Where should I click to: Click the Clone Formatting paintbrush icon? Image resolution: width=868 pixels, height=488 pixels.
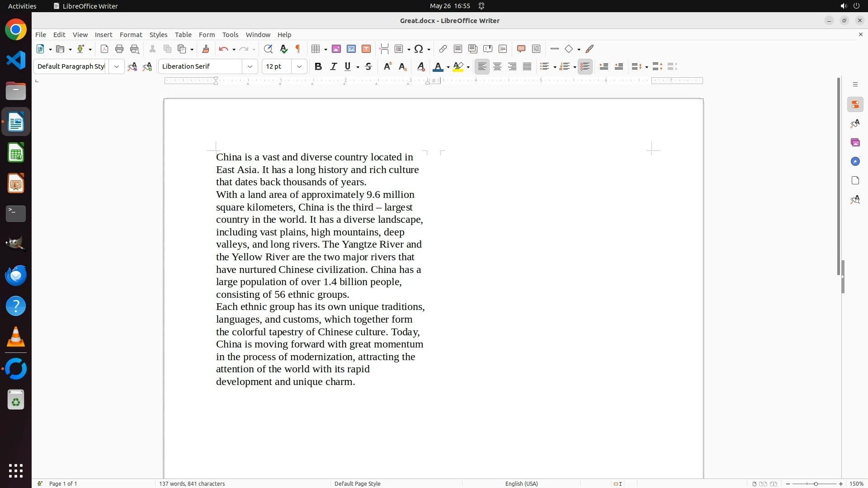pos(206,49)
